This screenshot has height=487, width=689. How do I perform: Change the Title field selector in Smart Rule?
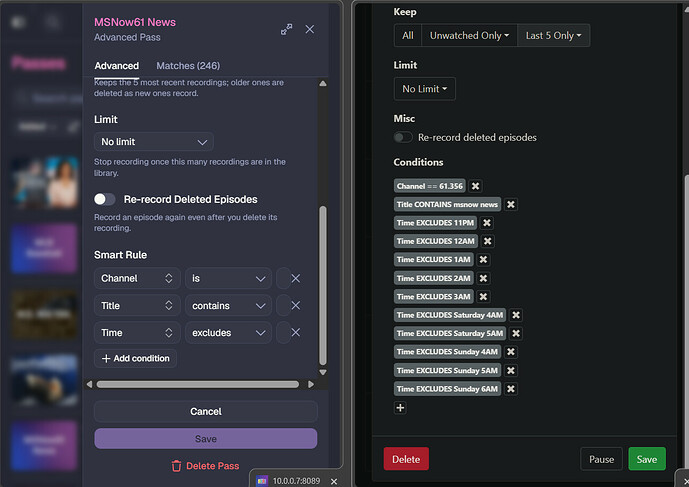[137, 305]
